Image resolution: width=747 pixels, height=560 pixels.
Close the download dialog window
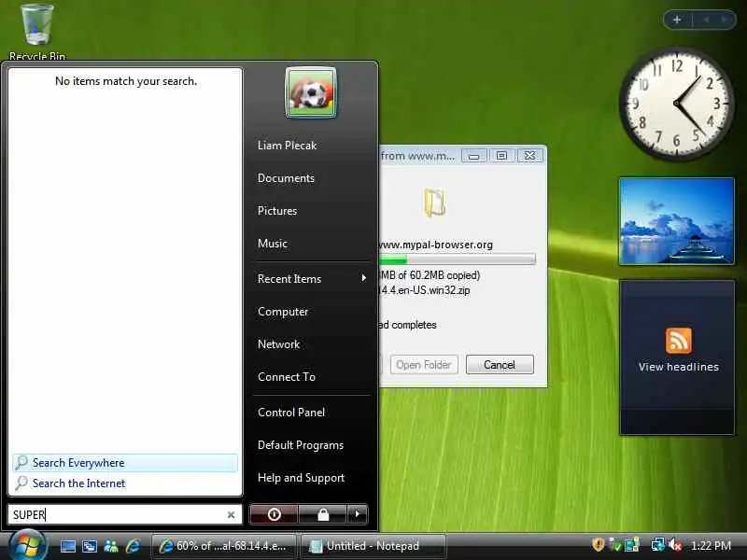click(529, 156)
